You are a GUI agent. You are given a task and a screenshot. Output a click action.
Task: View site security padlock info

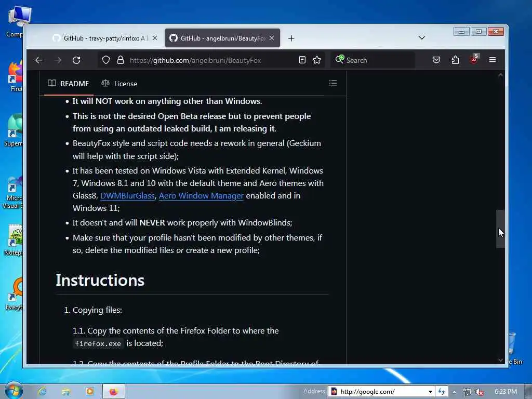coord(120,60)
